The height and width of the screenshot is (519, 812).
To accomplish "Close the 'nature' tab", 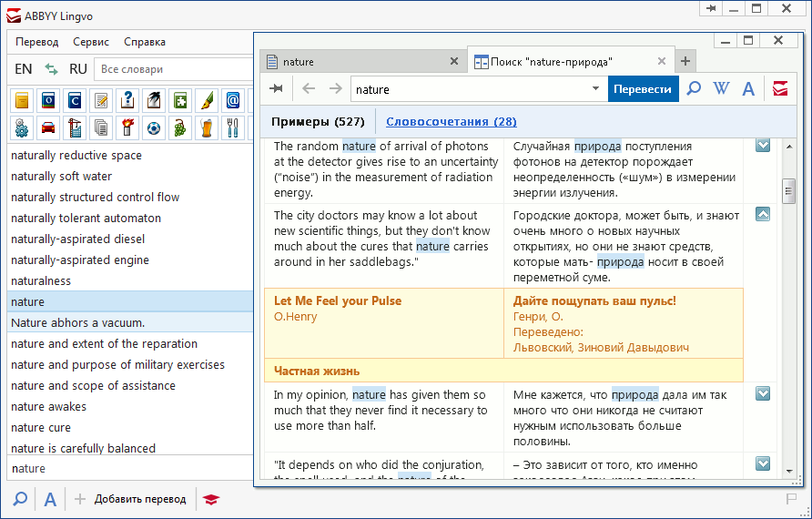I will tap(454, 61).
